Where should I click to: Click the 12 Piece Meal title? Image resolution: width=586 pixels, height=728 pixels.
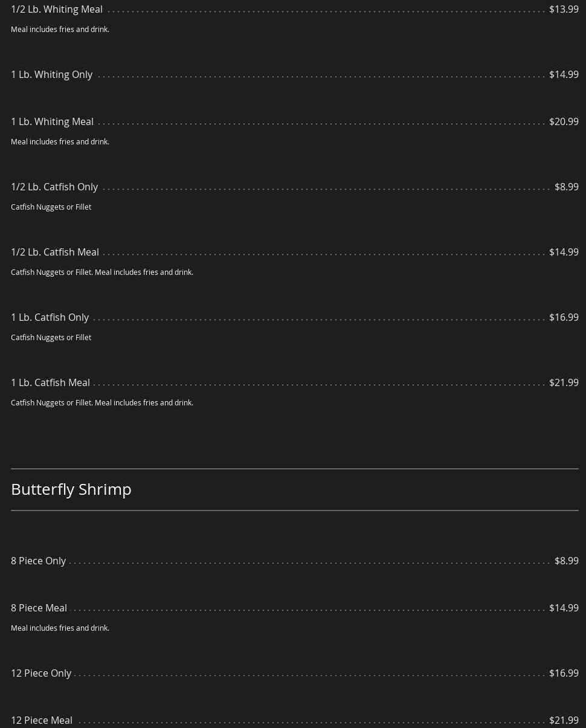[x=42, y=720]
